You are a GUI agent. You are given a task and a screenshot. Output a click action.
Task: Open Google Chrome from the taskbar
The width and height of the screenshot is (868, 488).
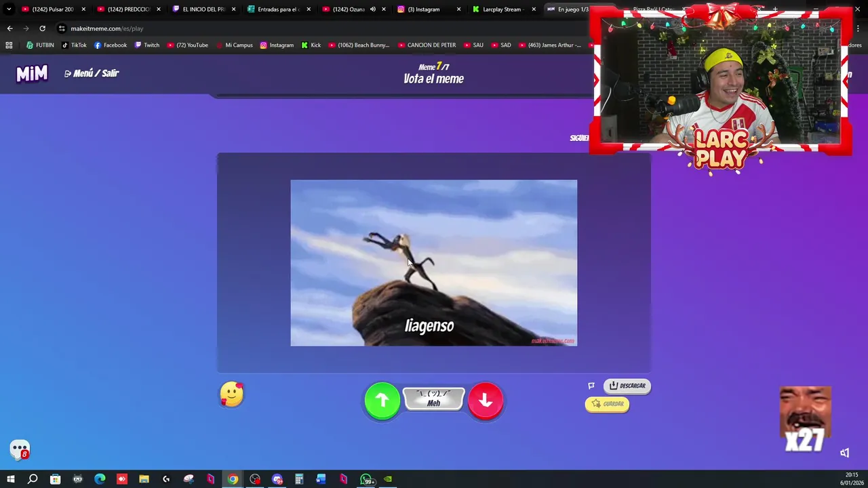(233, 479)
